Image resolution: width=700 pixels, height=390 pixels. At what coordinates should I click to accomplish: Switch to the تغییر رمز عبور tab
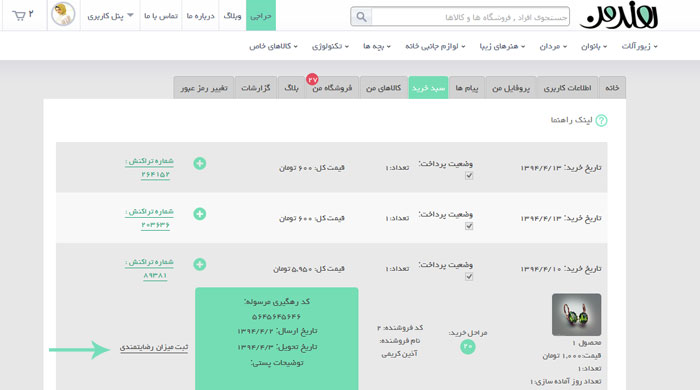click(204, 87)
